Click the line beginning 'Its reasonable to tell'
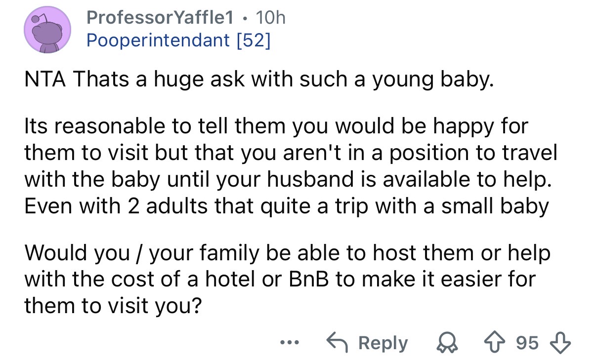The width and height of the screenshot is (596, 364). pos(276,127)
